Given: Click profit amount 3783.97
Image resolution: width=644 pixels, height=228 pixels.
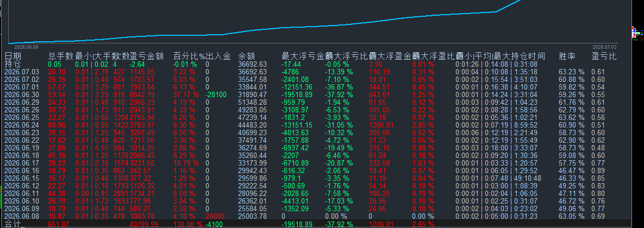Looking at the screenshot, I should point(142,125).
